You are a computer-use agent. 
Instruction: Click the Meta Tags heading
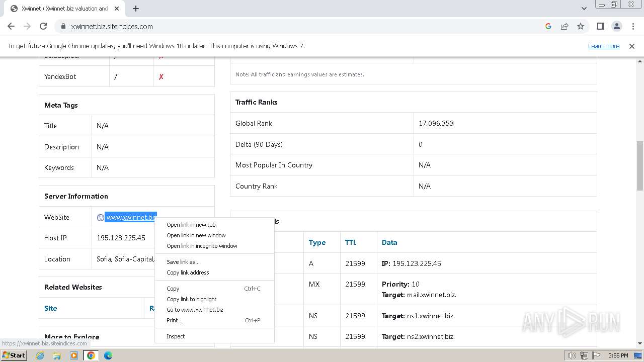61,105
